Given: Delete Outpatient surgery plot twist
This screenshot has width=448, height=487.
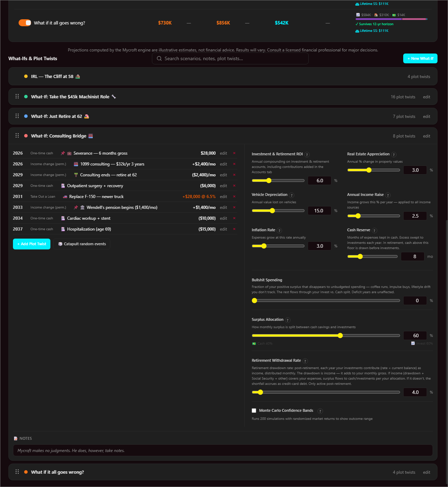Looking at the screenshot, I should click(234, 186).
